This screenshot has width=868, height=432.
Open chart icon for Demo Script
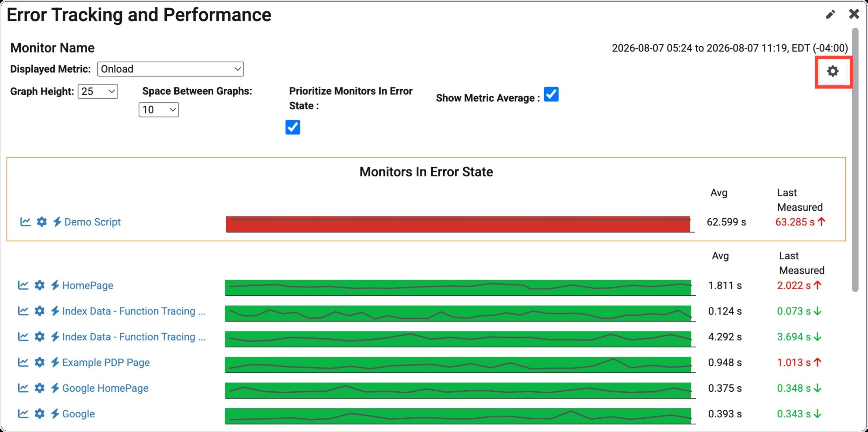tap(25, 222)
